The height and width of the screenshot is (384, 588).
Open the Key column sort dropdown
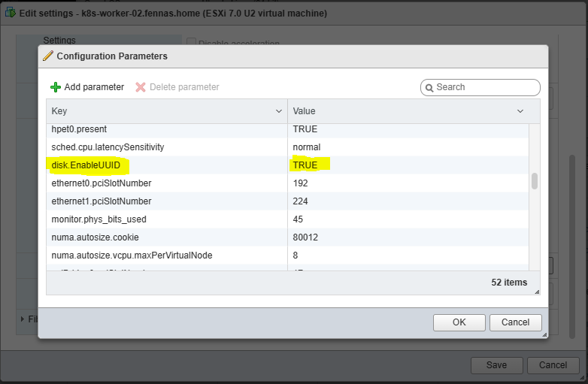(279, 111)
